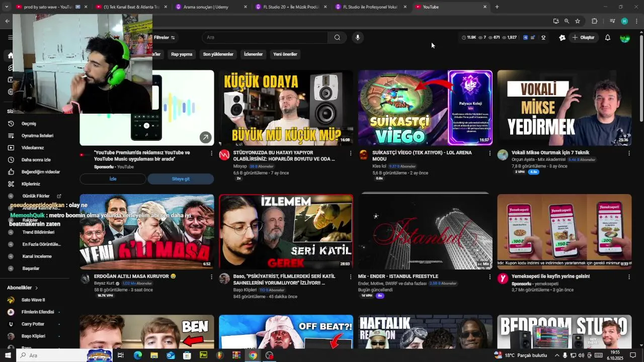The image size is (644, 362).
Task: Open the KÜÇÜK ODAYA speaker video thumbnail
Action: tap(286, 108)
